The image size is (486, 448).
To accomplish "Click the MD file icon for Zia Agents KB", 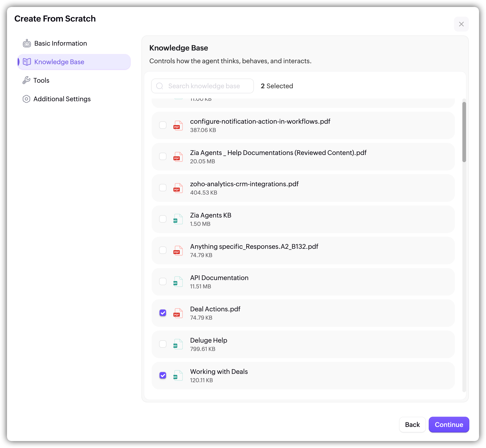I will 178,219.
